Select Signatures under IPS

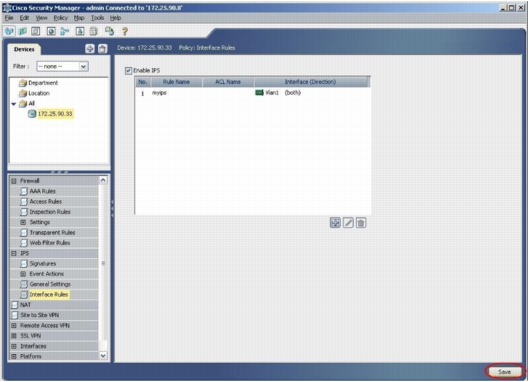[x=43, y=263]
